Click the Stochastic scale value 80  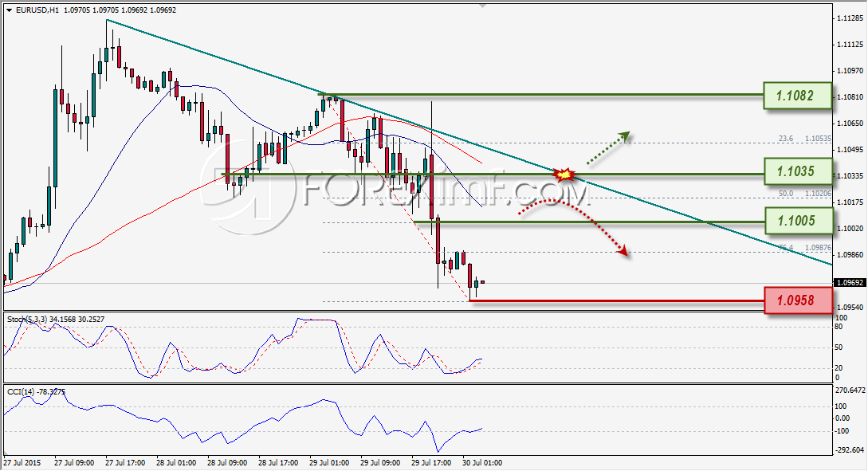pyautogui.click(x=839, y=327)
